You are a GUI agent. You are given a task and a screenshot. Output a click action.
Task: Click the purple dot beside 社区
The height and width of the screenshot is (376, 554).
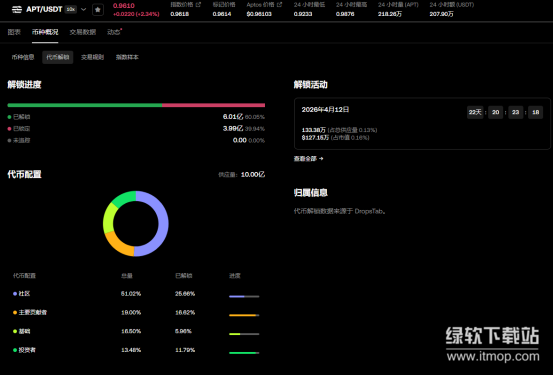[15, 294]
